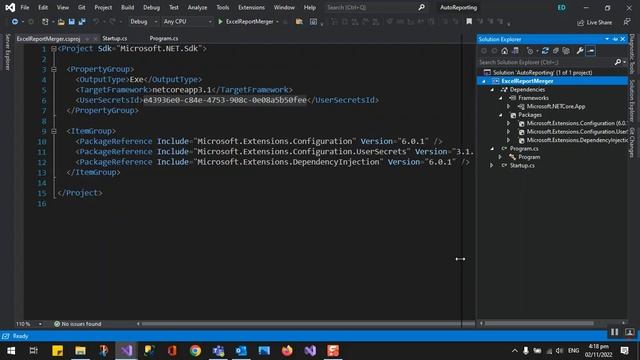Click the ED account badge
This screenshot has height=360, width=640.
coord(562,7)
